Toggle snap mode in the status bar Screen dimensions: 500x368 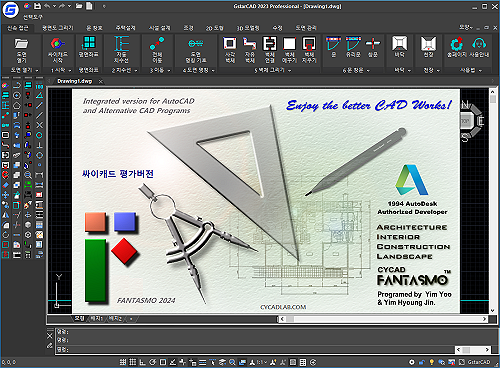123,362
